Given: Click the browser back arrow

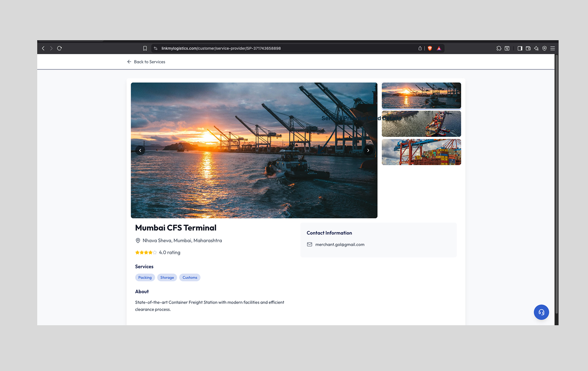Looking at the screenshot, I should click(x=43, y=48).
